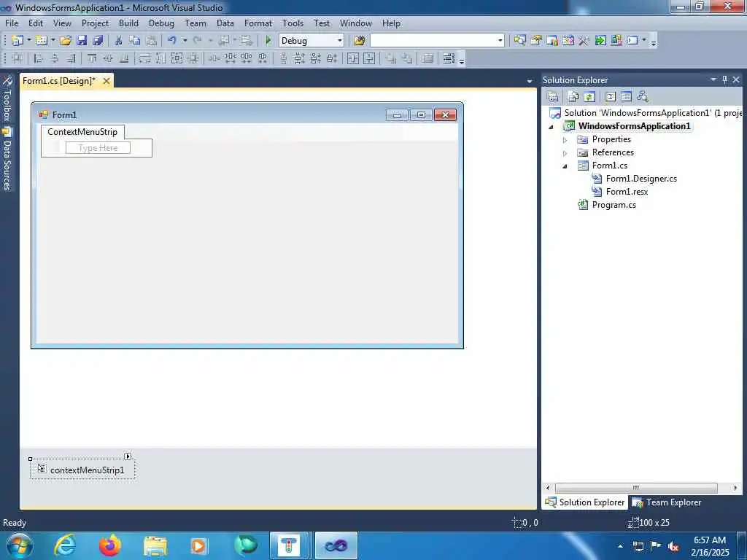The image size is (747, 560).
Task: Click Solution Explorer's Properties toolbar icon
Action: [553, 97]
